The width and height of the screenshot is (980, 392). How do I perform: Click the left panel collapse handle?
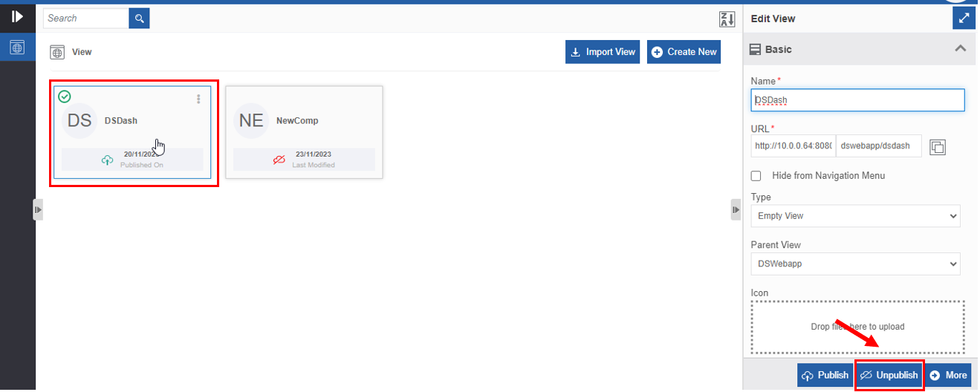click(38, 210)
